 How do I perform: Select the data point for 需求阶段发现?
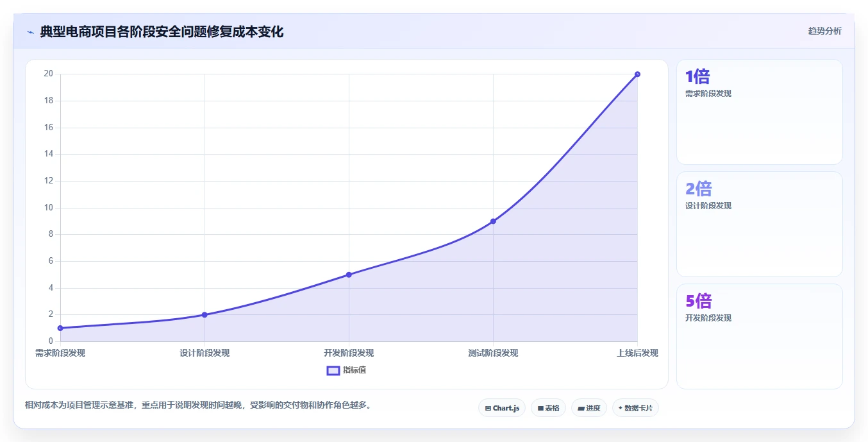click(60, 328)
